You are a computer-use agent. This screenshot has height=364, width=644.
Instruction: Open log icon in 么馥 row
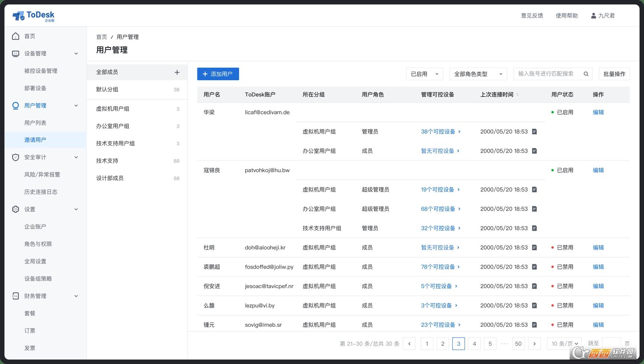pyautogui.click(x=534, y=305)
